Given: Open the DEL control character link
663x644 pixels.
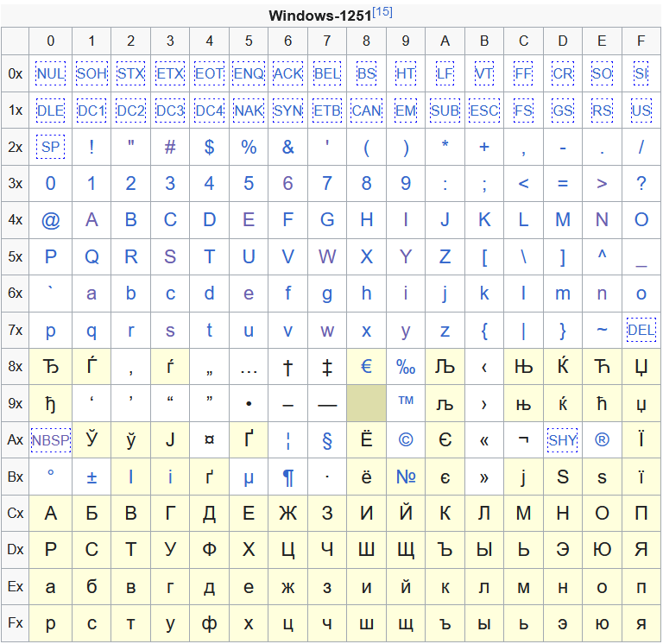Looking at the screenshot, I should click(x=641, y=330).
